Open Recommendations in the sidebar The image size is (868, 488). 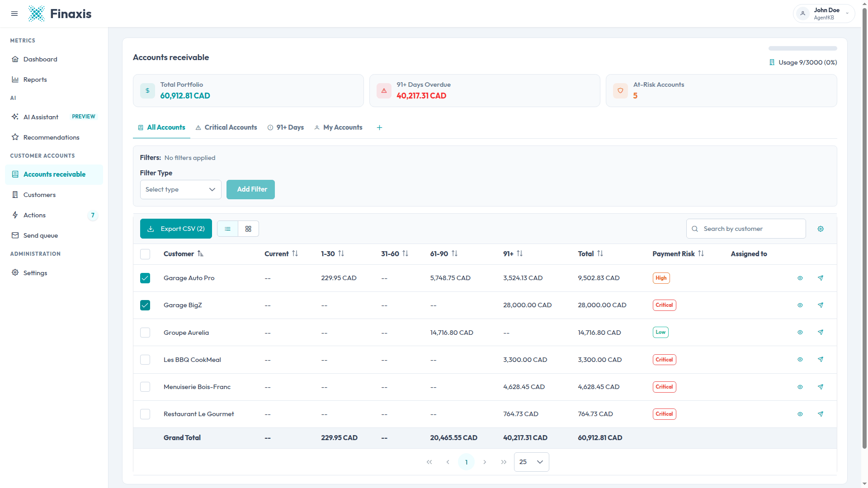(x=51, y=137)
